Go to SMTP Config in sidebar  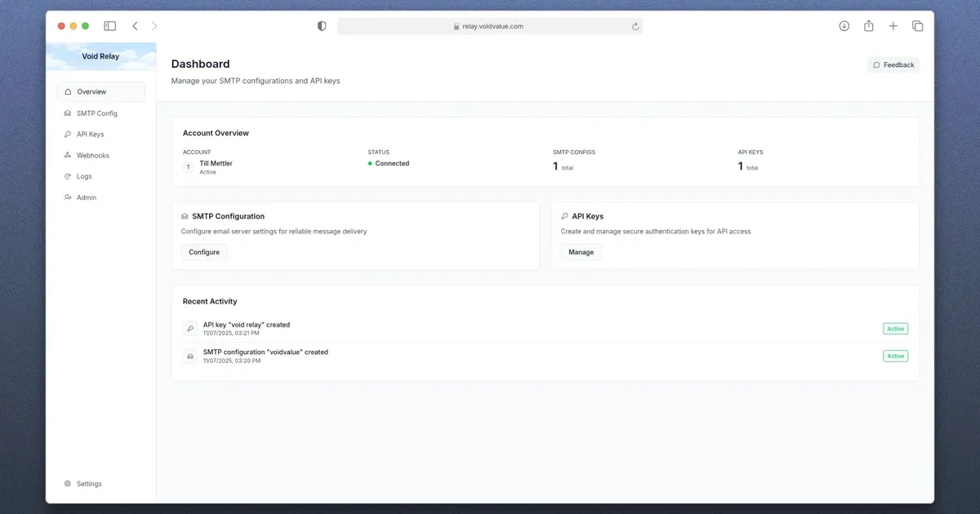coord(96,113)
